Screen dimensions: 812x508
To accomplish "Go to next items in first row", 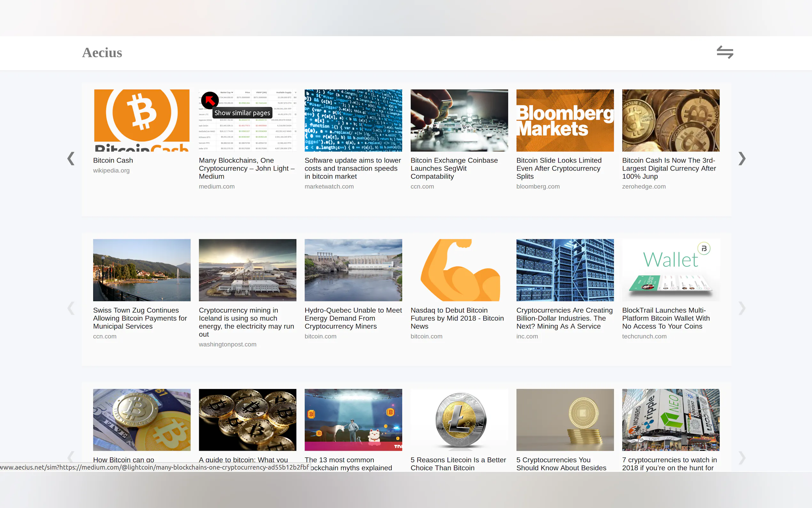I will point(742,158).
